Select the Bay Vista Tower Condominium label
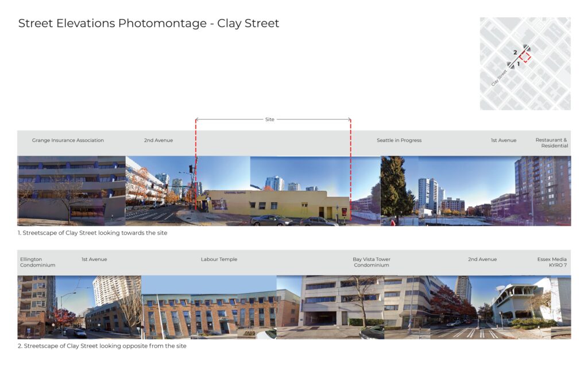588x381 pixels. 372,262
